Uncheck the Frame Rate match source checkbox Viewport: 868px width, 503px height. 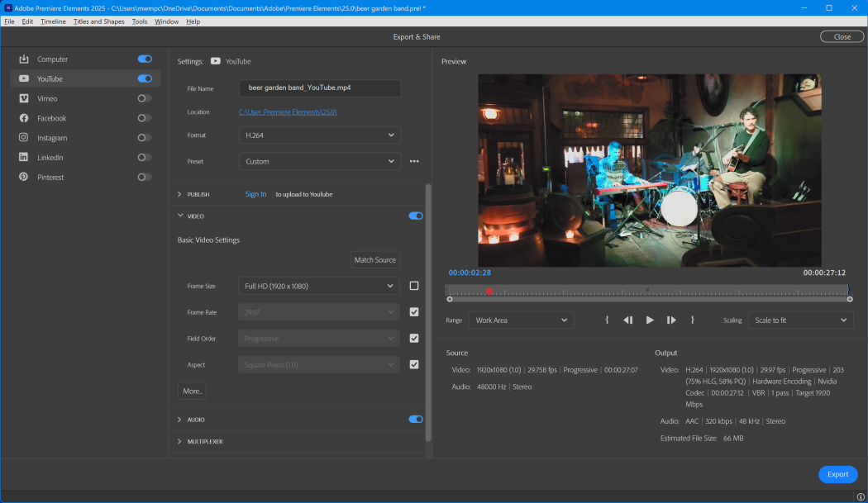(414, 312)
